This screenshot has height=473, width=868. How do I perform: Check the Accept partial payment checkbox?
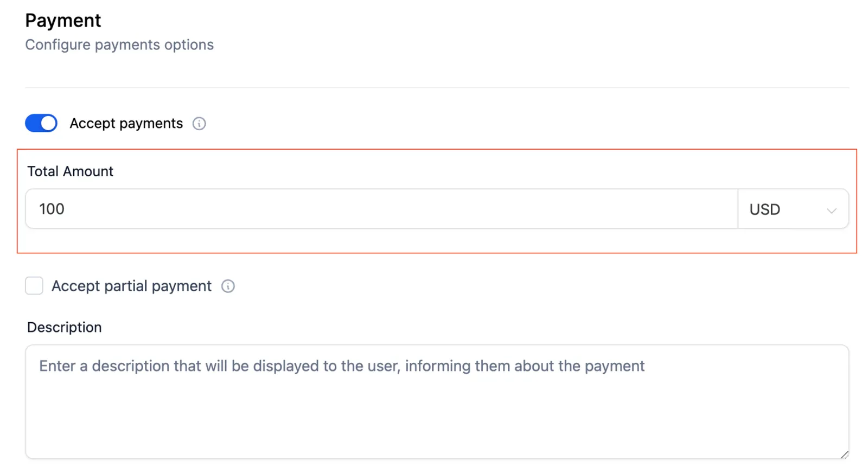tap(34, 285)
